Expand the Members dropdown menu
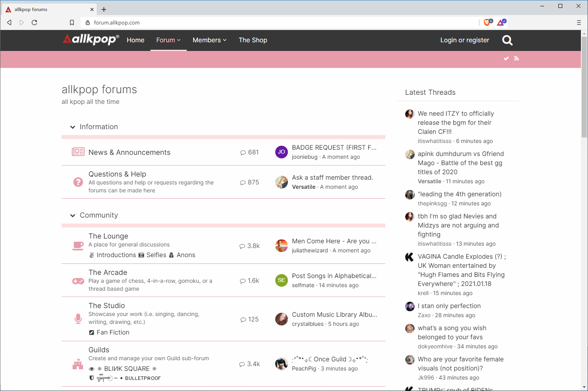The width and height of the screenshot is (588, 391). point(209,40)
